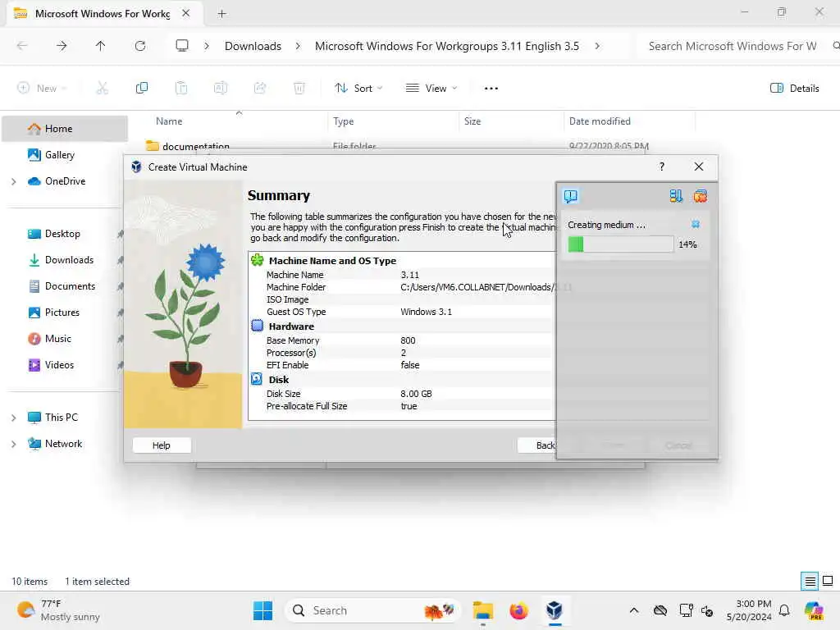Expand the Network tree node

[x=13, y=444]
